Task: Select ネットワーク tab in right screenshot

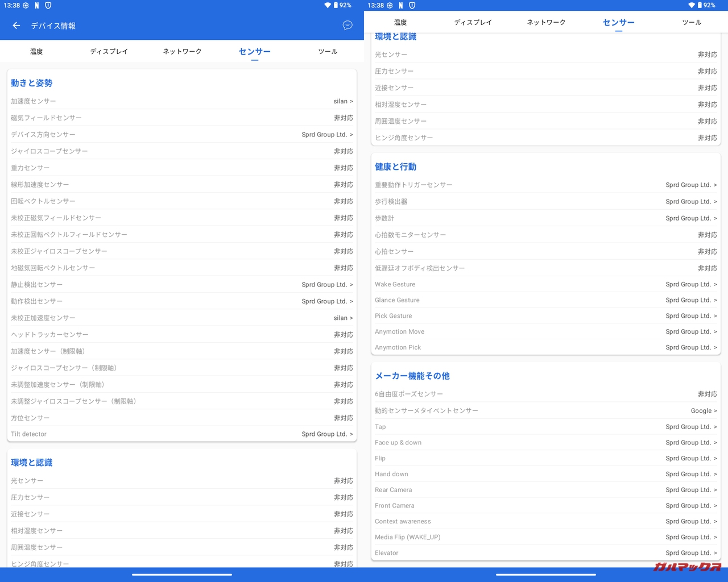Action: tap(546, 22)
